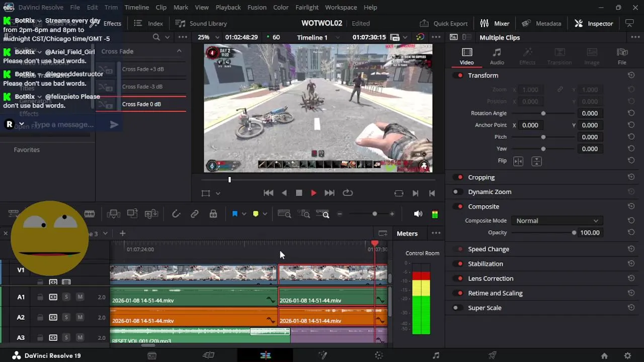Screen dimensions: 644x362
Task: Stop playback with the square stop button
Action: [299, 193]
